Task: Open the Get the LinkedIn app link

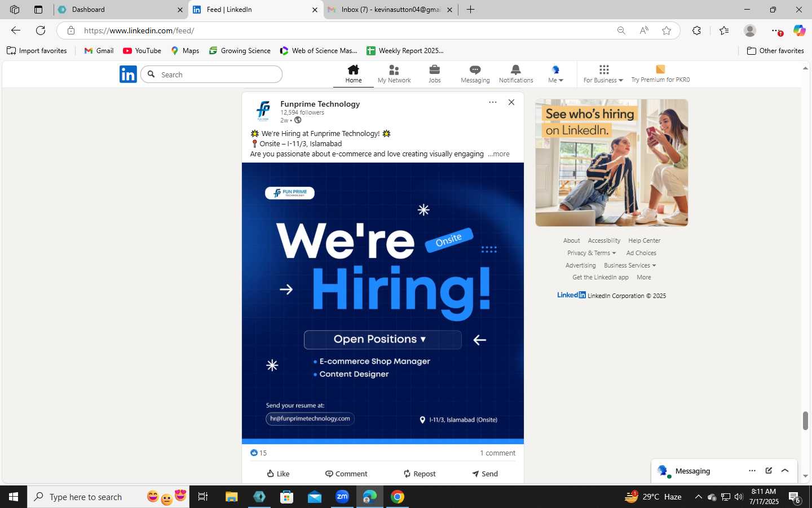Action: [600, 277]
